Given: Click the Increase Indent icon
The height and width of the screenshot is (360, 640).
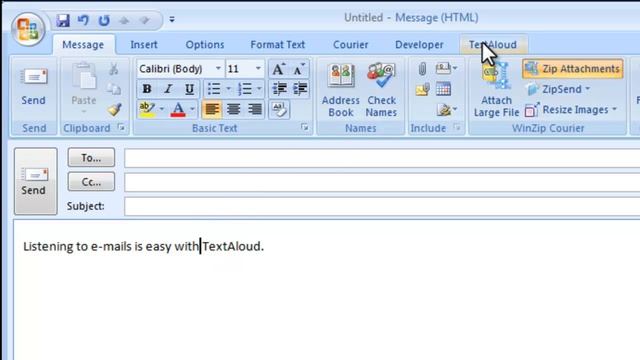Looking at the screenshot, I should point(300,89).
